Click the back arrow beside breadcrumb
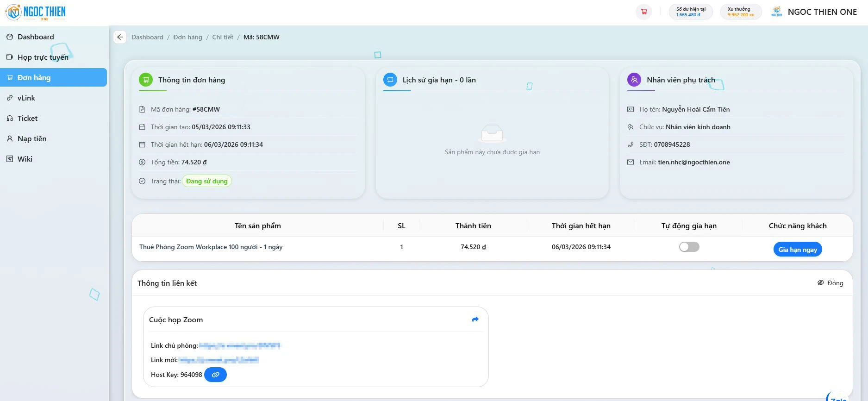 tap(120, 37)
